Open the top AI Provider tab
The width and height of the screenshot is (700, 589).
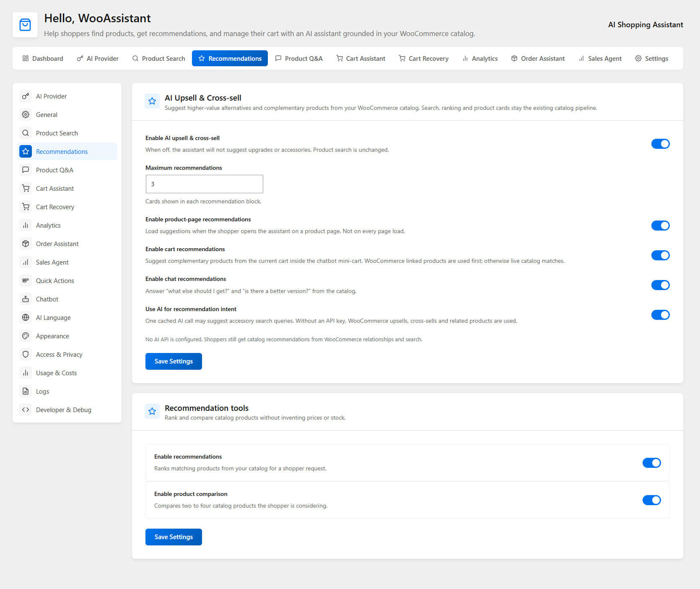pyautogui.click(x=98, y=58)
